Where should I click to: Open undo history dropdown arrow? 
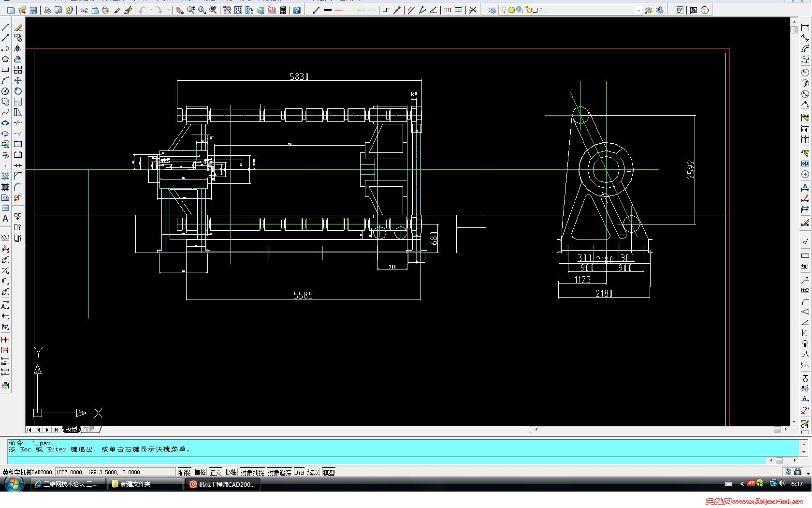(x=151, y=10)
